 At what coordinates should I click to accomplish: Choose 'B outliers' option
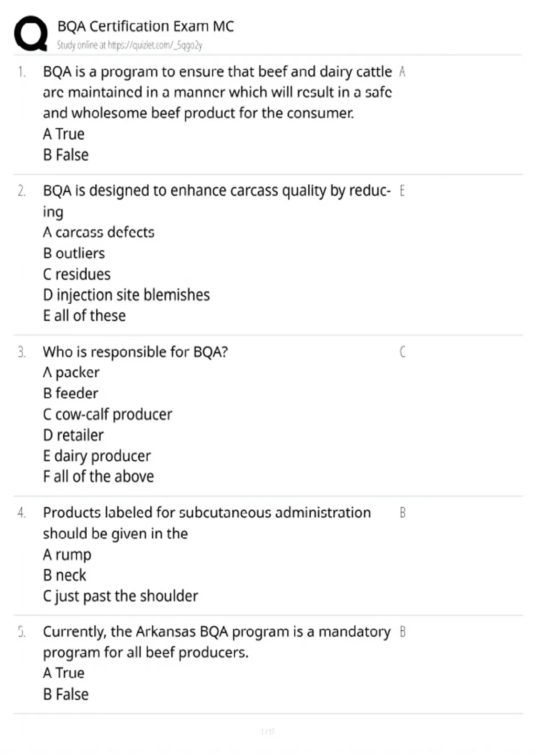(74, 253)
